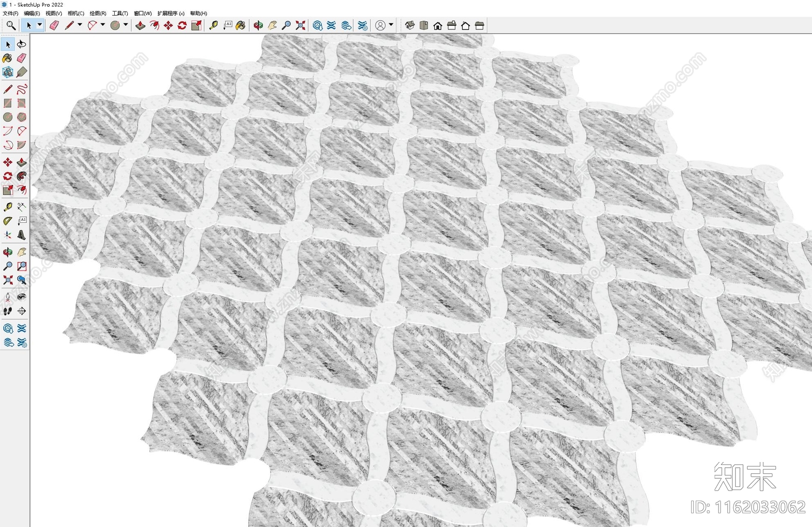This screenshot has width=812, height=527.
Task: Switch to the Top view
Action: pyautogui.click(x=424, y=25)
